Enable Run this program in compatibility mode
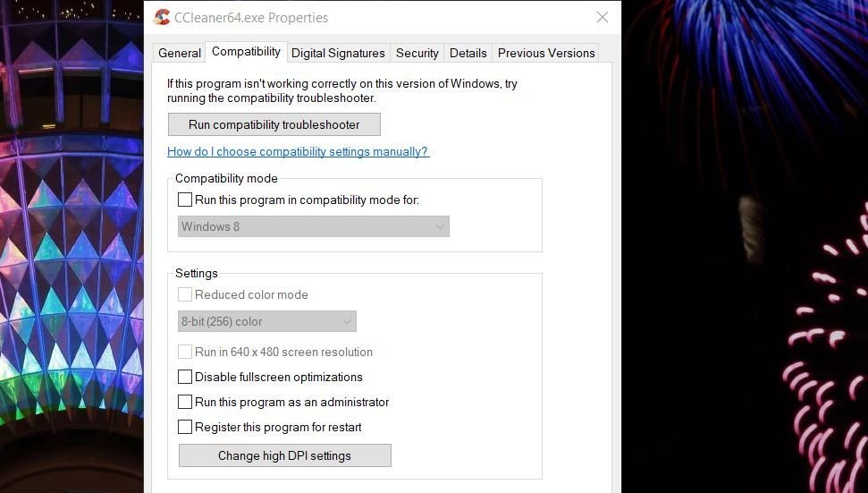Viewport: 868px width, 493px height. point(185,200)
